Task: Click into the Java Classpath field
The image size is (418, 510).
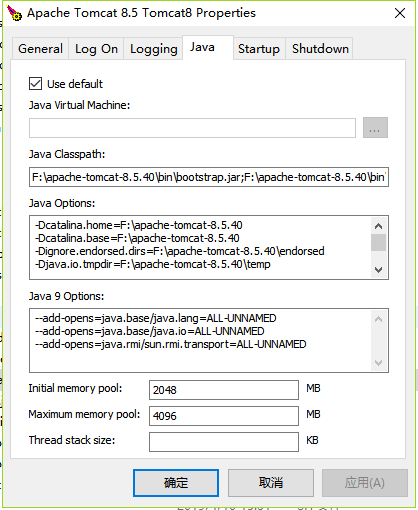Action: [x=209, y=177]
